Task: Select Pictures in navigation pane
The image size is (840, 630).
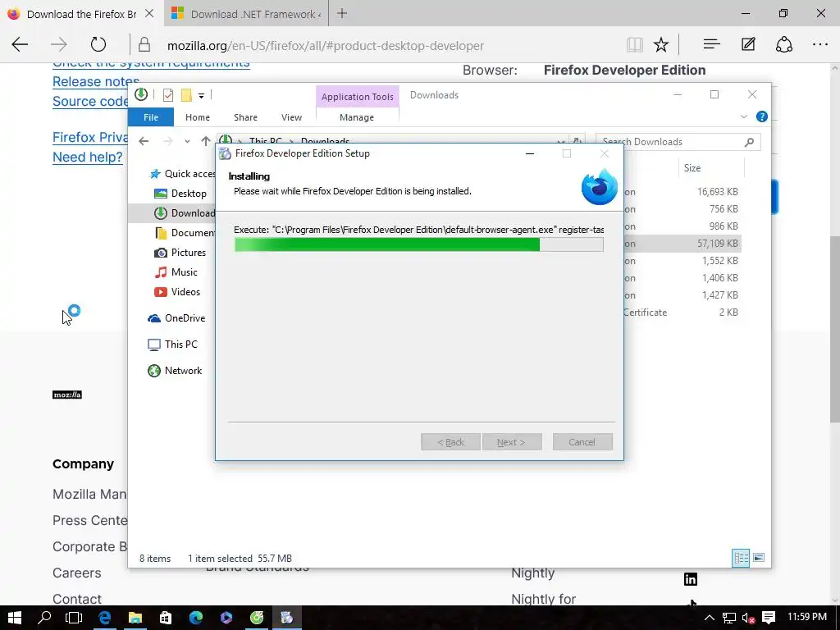Action: (180, 253)
